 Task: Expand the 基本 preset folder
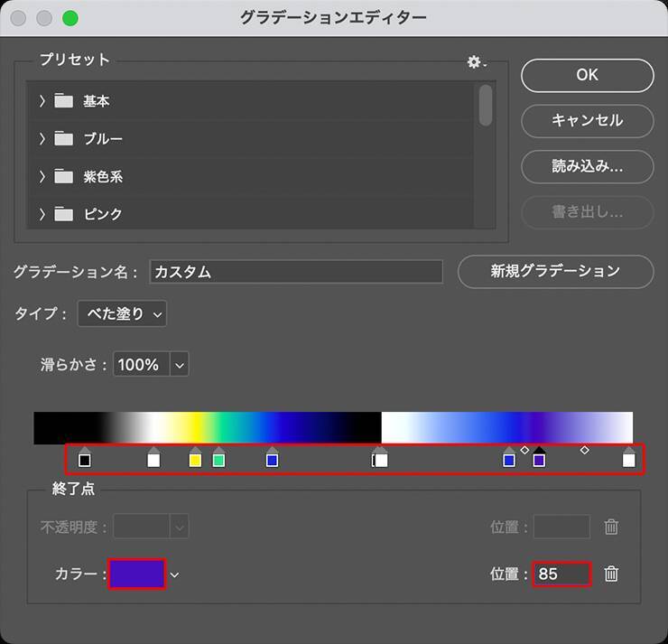[42, 101]
